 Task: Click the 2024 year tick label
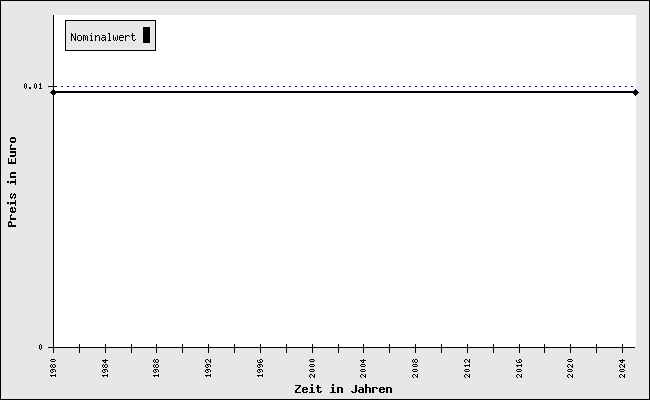coord(622,369)
